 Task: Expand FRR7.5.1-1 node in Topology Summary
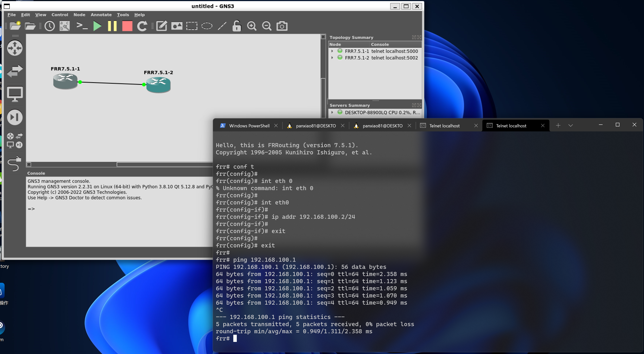[x=332, y=51]
